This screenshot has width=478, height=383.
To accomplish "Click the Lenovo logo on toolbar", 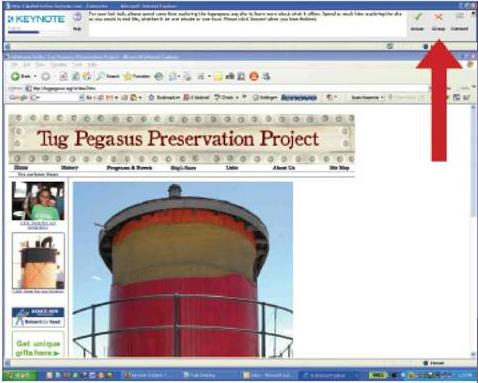I will click(299, 97).
